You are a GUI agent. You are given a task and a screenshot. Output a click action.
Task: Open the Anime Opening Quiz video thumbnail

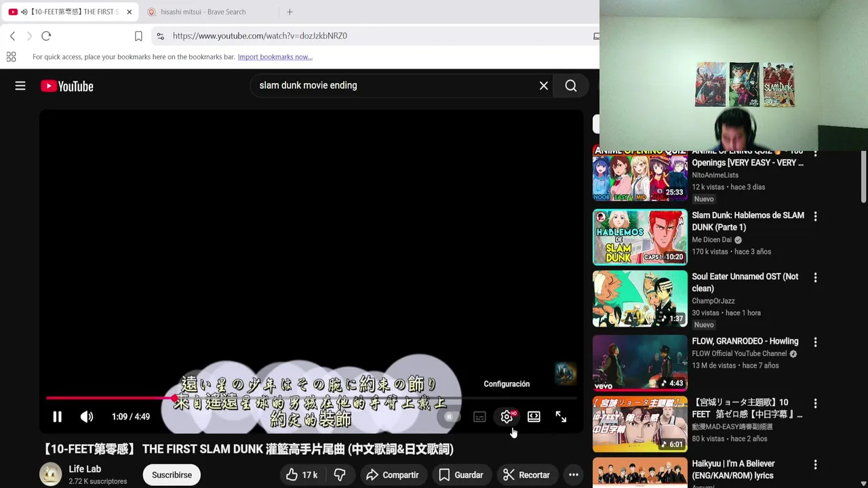pos(640,176)
